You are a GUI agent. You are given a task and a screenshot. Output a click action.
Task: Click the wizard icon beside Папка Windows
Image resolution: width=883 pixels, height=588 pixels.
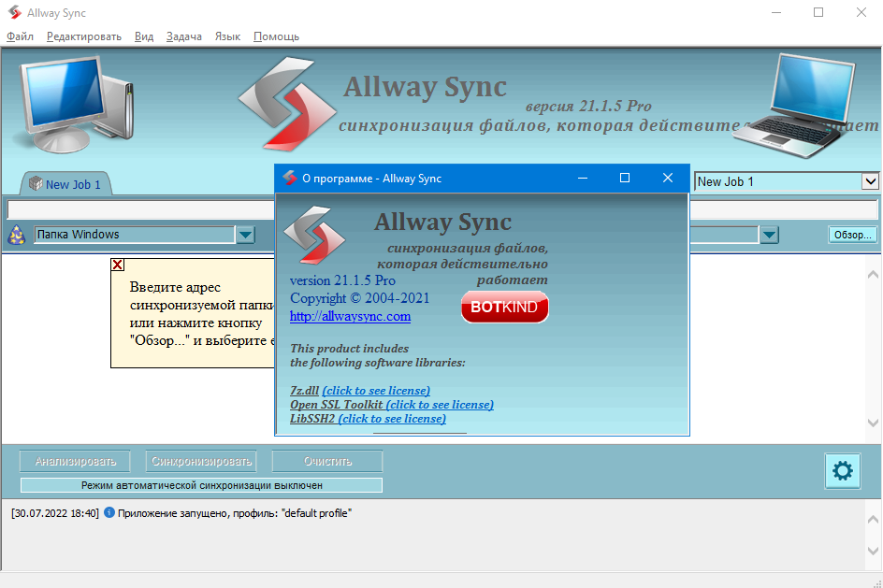point(17,235)
